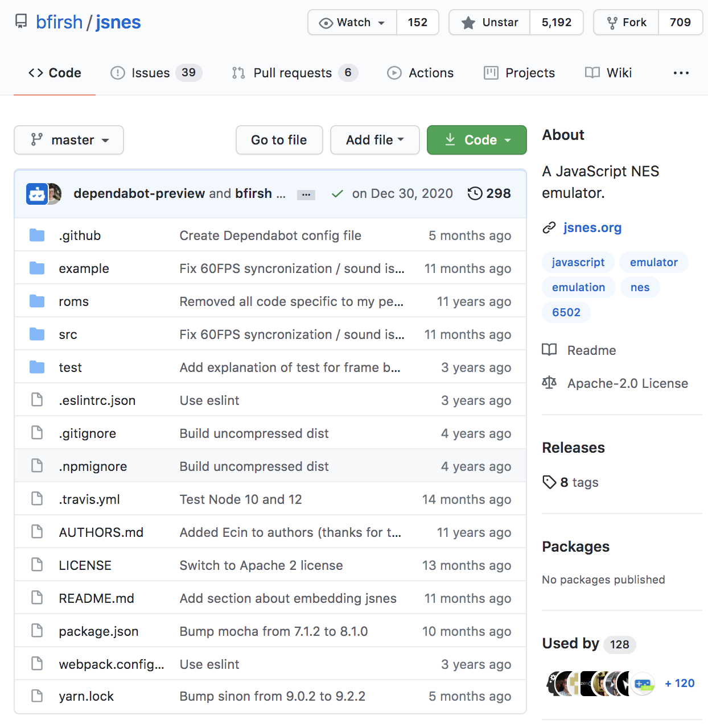
Task: Open the Wiki tab
Action: (608, 73)
